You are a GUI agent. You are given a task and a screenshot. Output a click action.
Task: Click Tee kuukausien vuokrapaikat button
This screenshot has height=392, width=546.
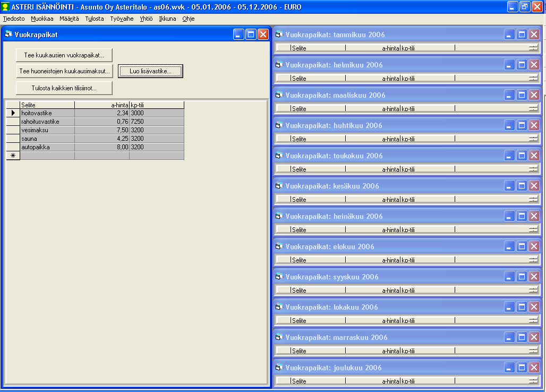click(x=64, y=55)
